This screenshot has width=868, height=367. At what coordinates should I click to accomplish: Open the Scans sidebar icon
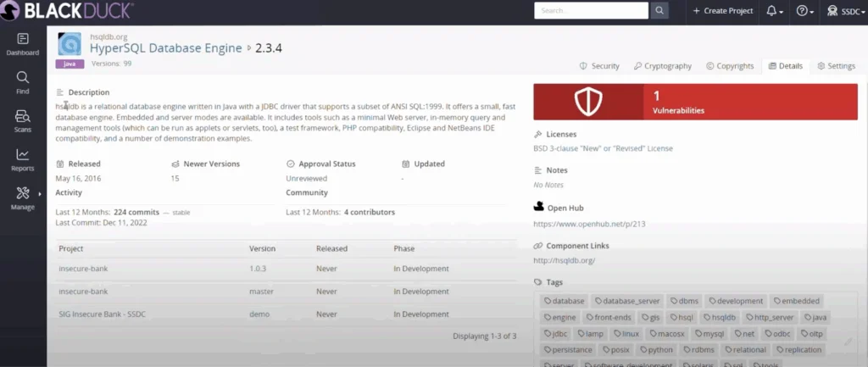tap(23, 122)
